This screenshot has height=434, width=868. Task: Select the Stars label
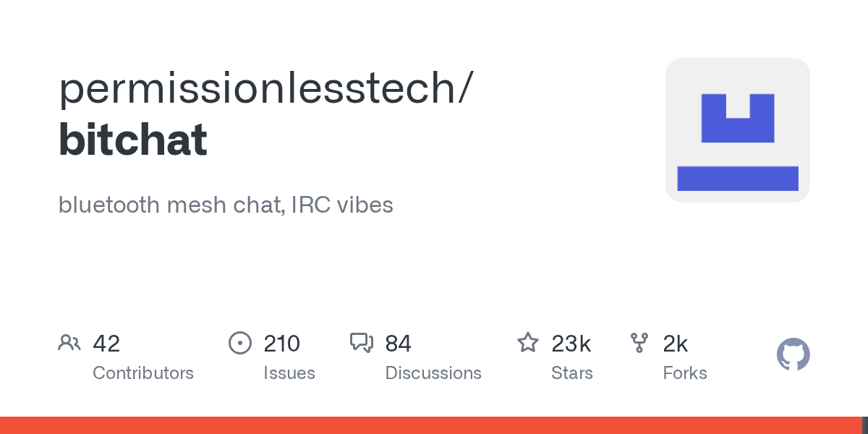pos(572,373)
